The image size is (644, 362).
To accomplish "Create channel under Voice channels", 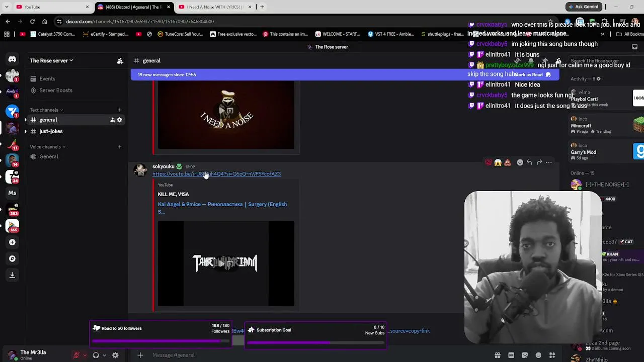I will (119, 147).
